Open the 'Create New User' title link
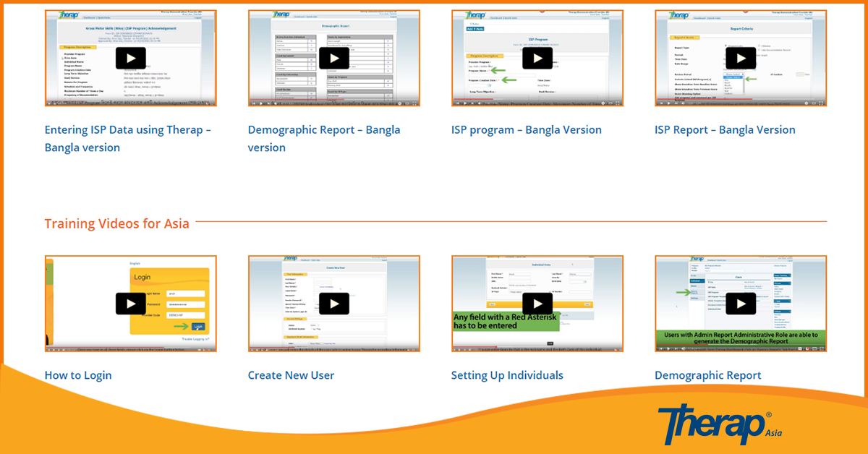Image resolution: width=868 pixels, height=454 pixels. pos(291,375)
